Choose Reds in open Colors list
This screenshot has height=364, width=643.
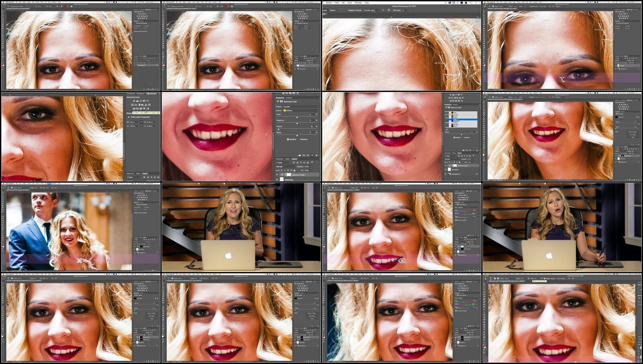pos(463,112)
